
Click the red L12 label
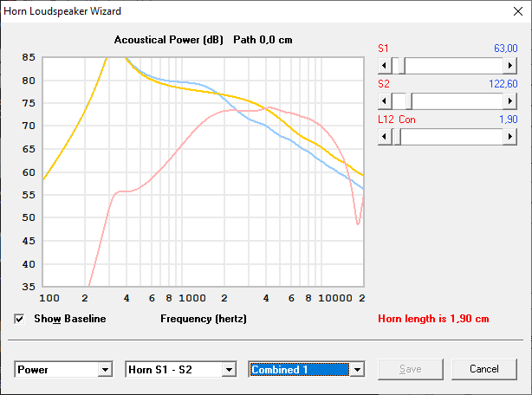(386, 120)
